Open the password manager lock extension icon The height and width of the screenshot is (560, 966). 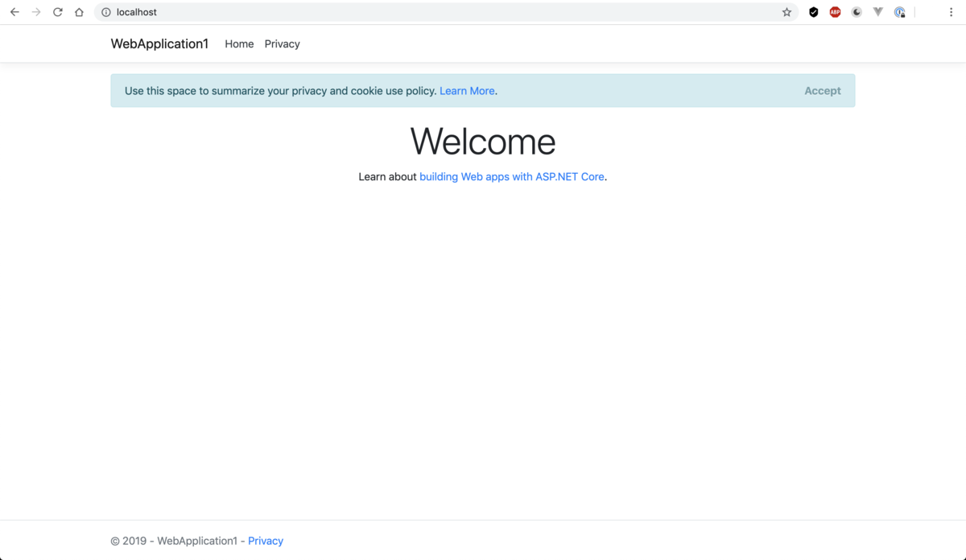pyautogui.click(x=900, y=12)
